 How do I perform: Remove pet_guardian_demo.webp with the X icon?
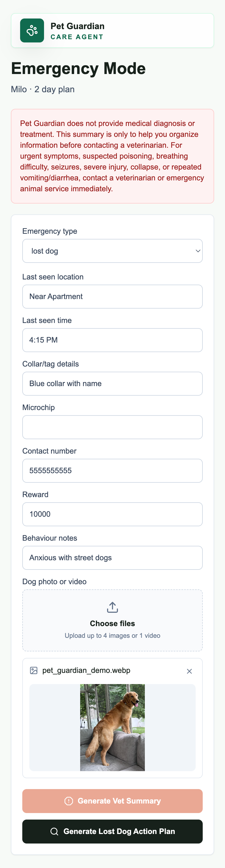coord(189,671)
